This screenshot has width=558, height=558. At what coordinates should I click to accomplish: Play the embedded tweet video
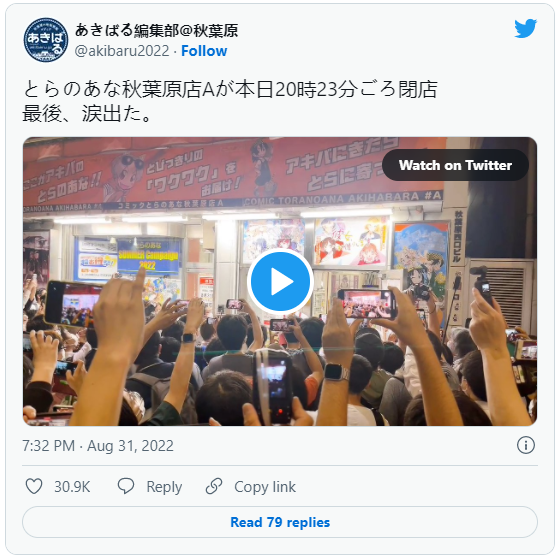click(280, 281)
